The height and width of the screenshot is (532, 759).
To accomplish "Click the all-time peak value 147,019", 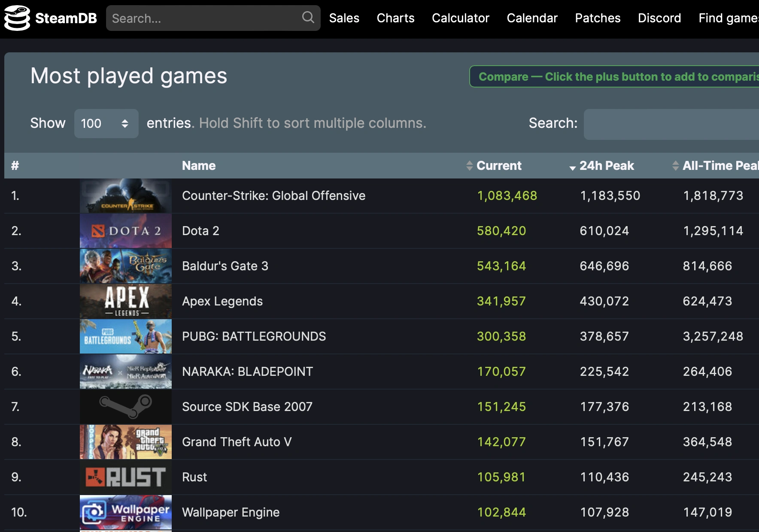I will [x=707, y=512].
